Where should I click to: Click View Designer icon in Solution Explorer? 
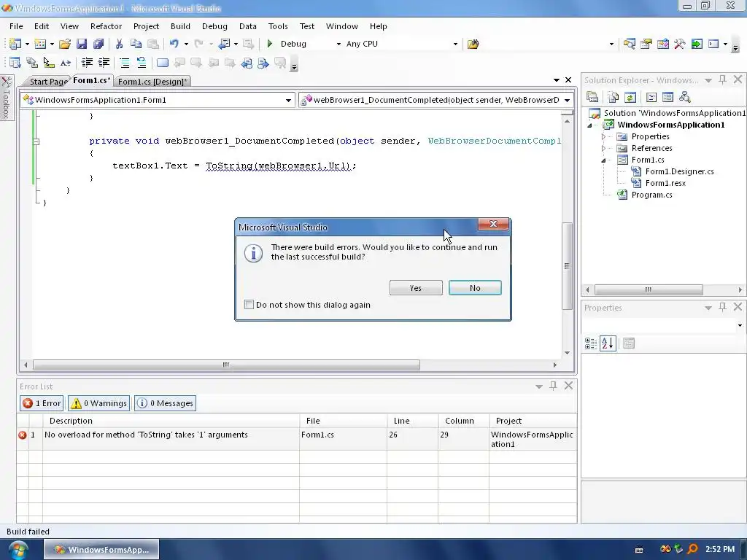668,97
